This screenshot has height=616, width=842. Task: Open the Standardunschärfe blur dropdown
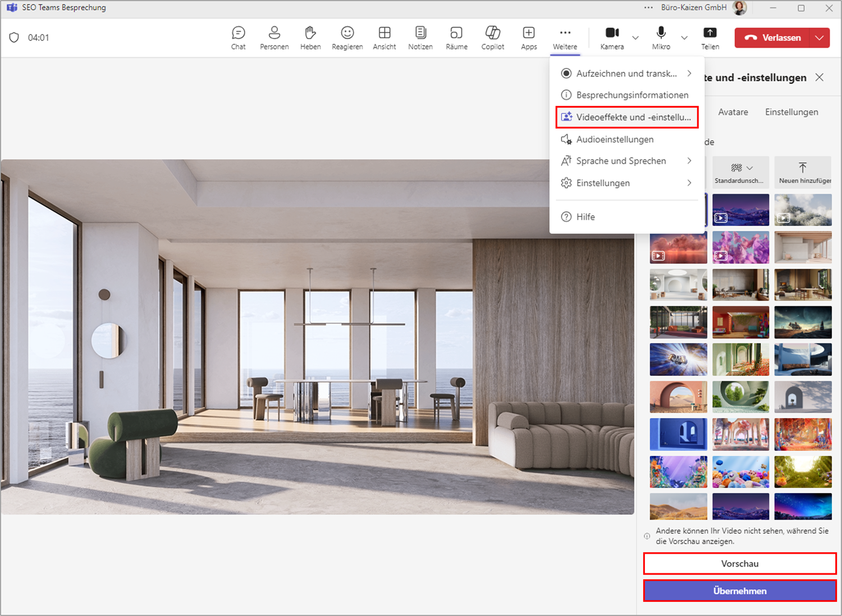[740, 172]
